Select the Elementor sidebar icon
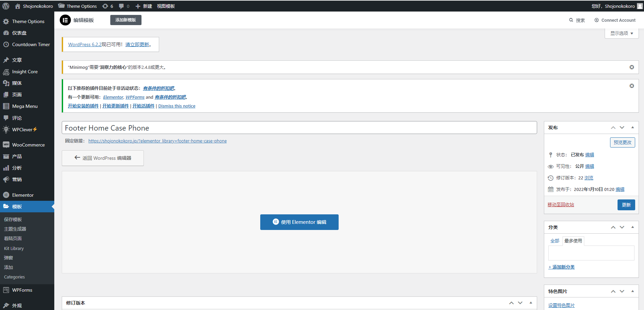Image resolution: width=644 pixels, height=310 pixels. click(x=6, y=195)
